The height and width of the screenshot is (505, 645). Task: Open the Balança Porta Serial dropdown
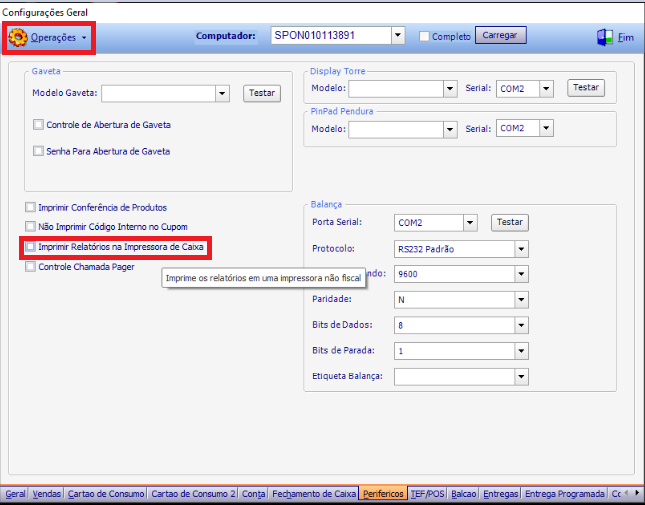pos(470,223)
